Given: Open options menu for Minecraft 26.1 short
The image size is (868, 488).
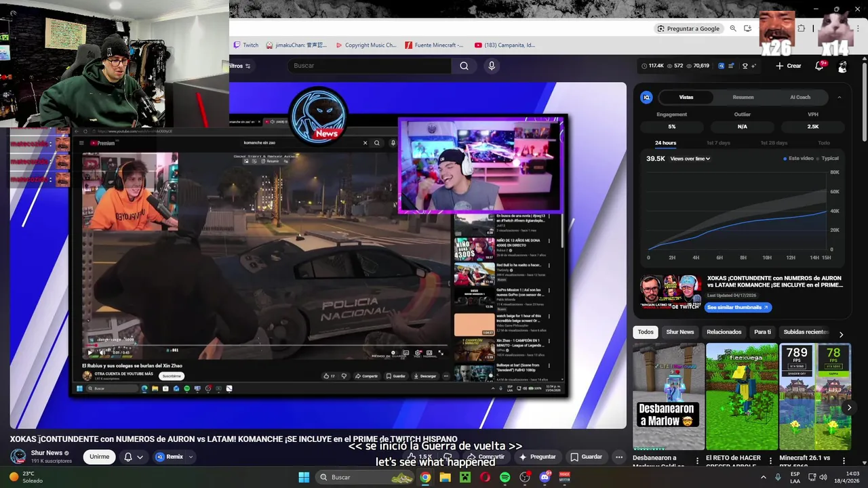Looking at the screenshot, I should [844, 461].
